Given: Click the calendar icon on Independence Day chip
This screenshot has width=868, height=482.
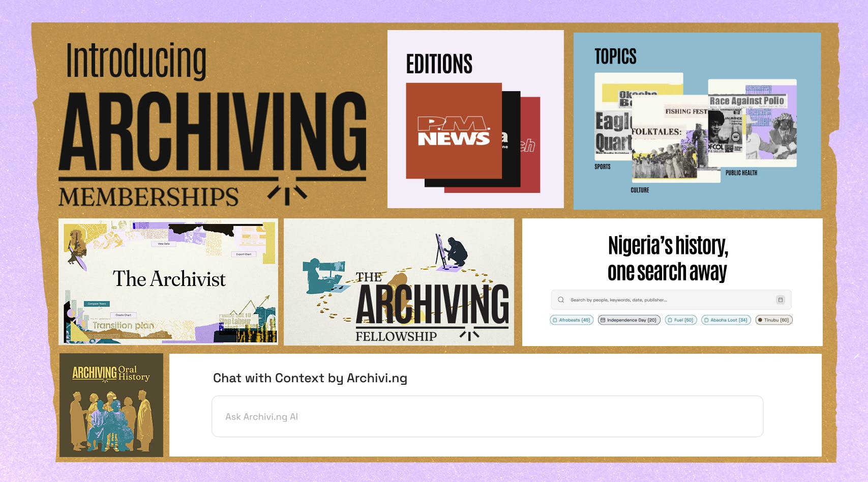Looking at the screenshot, I should tap(603, 320).
